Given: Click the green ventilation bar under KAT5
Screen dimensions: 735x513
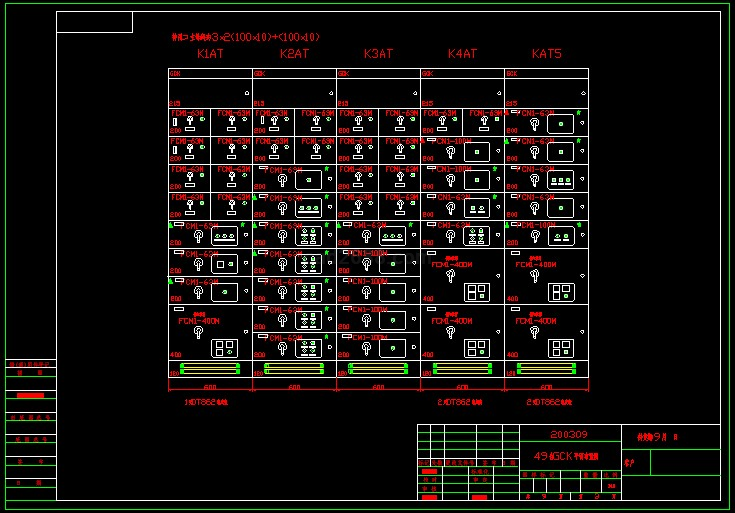Looking at the screenshot, I should pos(546,369).
